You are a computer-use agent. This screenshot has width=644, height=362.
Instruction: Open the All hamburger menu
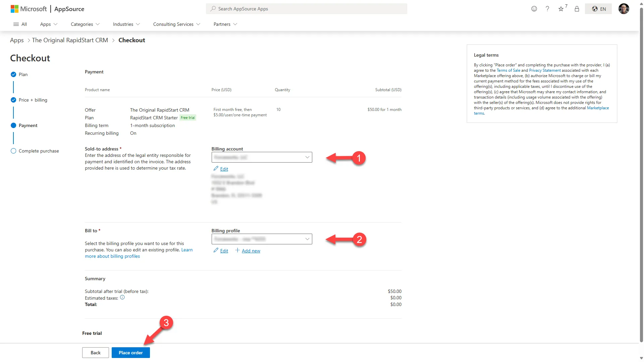click(x=20, y=24)
